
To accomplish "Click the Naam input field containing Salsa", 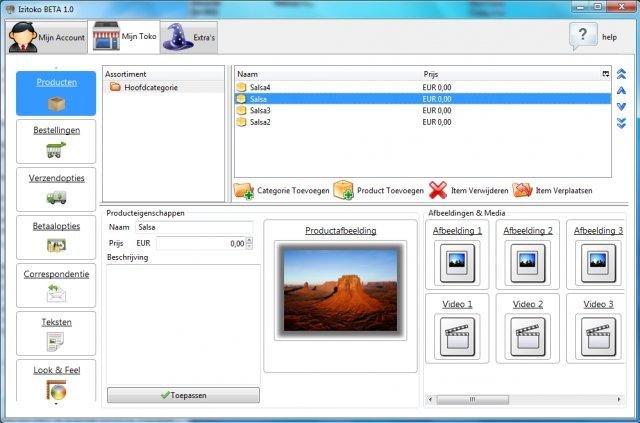I will pos(194,227).
